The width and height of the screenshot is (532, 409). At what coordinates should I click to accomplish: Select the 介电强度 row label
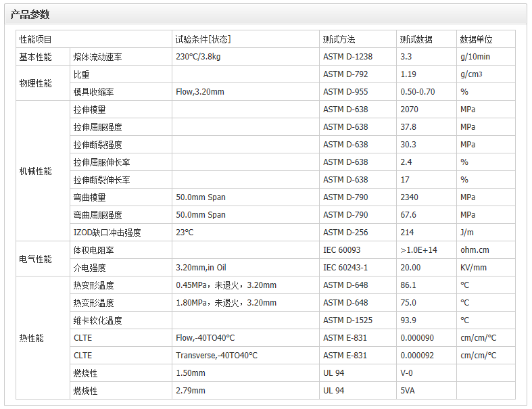click(90, 268)
